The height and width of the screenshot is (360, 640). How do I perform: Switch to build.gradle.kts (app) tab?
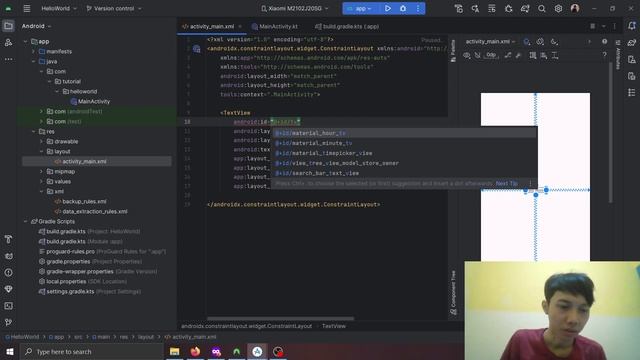click(x=347, y=27)
